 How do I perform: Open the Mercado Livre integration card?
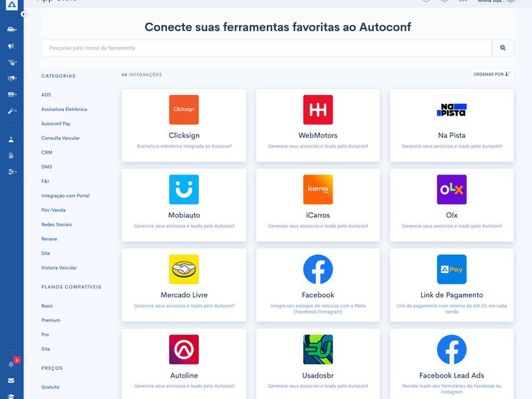click(x=184, y=285)
